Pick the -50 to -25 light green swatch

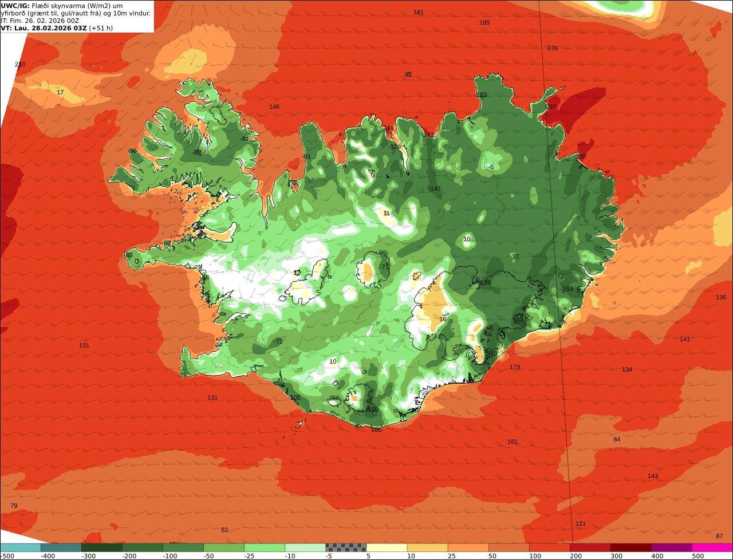click(x=223, y=547)
